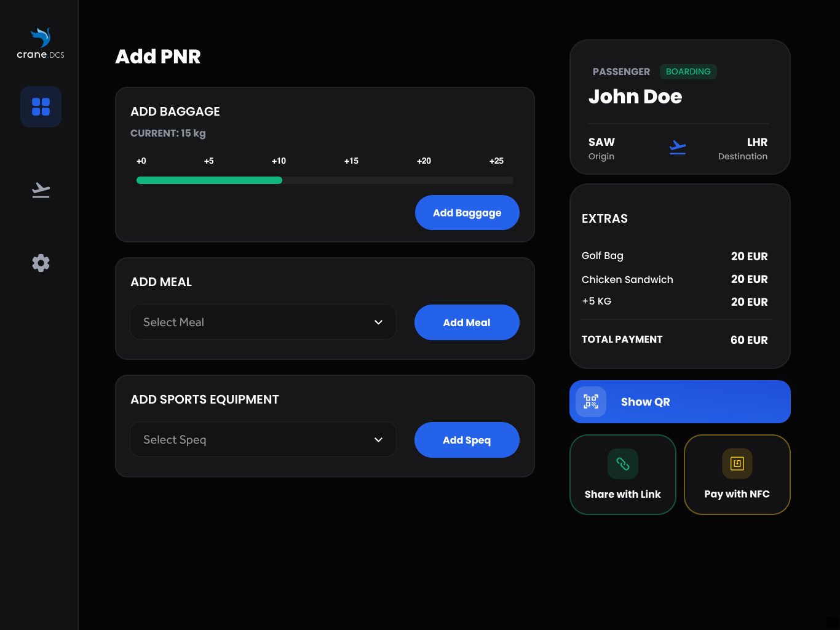Click the TOTAL PAYMENT label

coord(622,340)
